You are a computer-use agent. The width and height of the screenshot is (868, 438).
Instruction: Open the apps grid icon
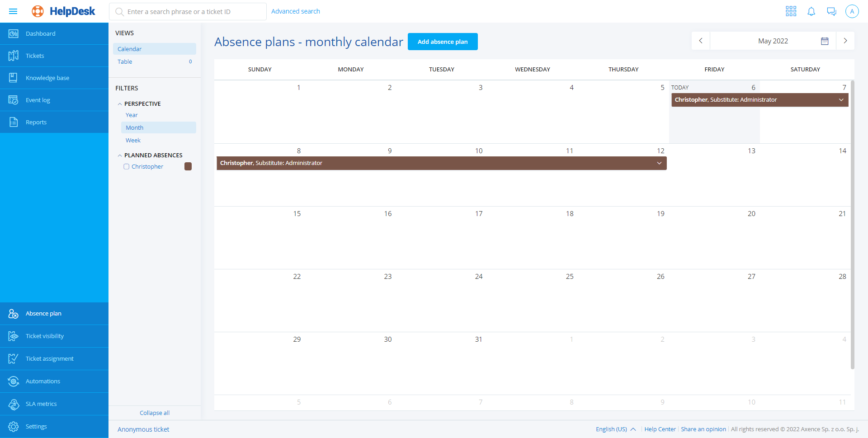click(x=791, y=11)
